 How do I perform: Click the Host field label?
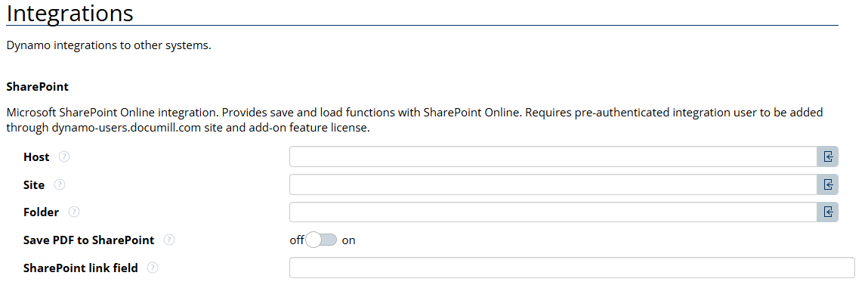(x=36, y=157)
